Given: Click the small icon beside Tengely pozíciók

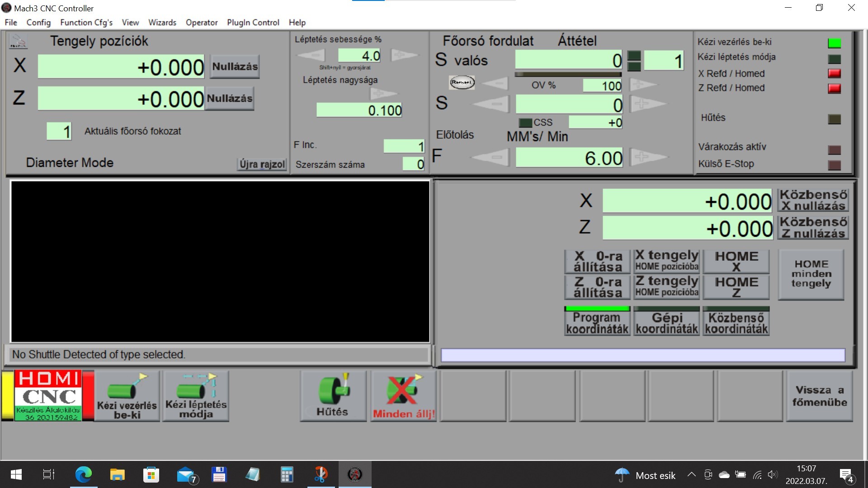Looking at the screenshot, I should 18,42.
